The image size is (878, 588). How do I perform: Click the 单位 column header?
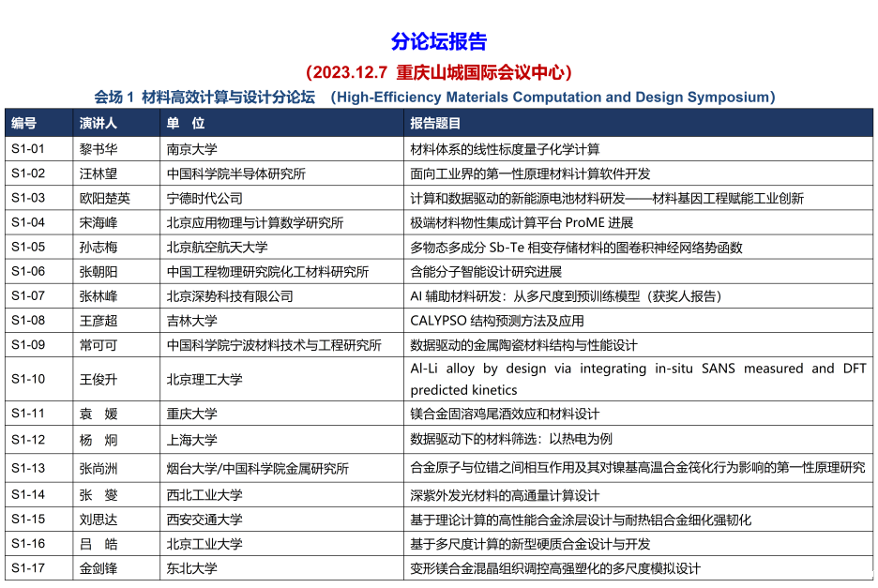186,124
